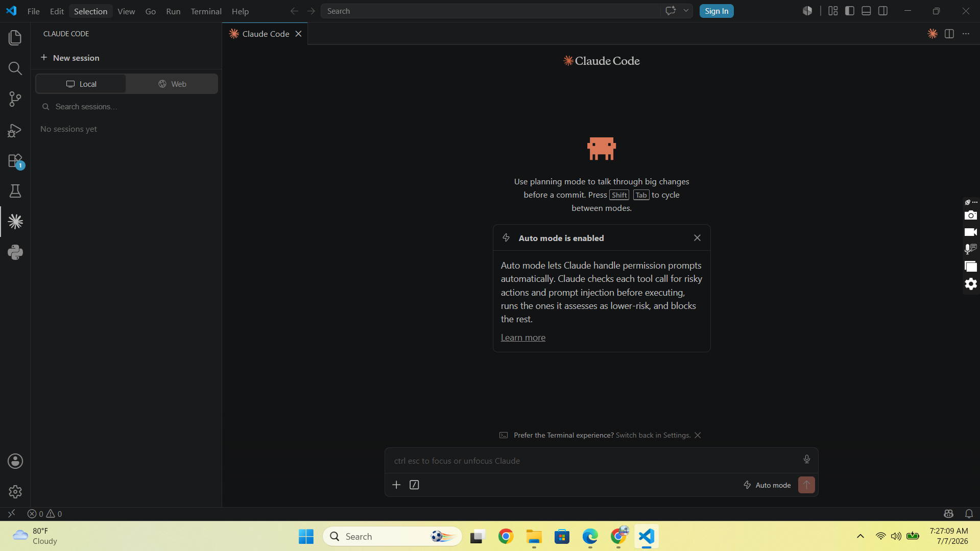This screenshot has width=980, height=551.
Task: Add an attachment with the plus icon
Action: pos(396,485)
